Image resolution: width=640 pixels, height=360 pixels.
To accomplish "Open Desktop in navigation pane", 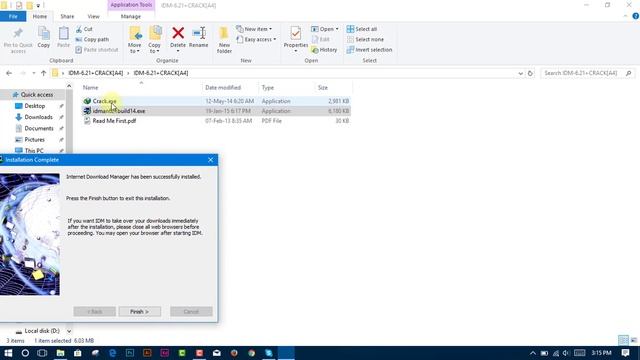I will point(35,106).
